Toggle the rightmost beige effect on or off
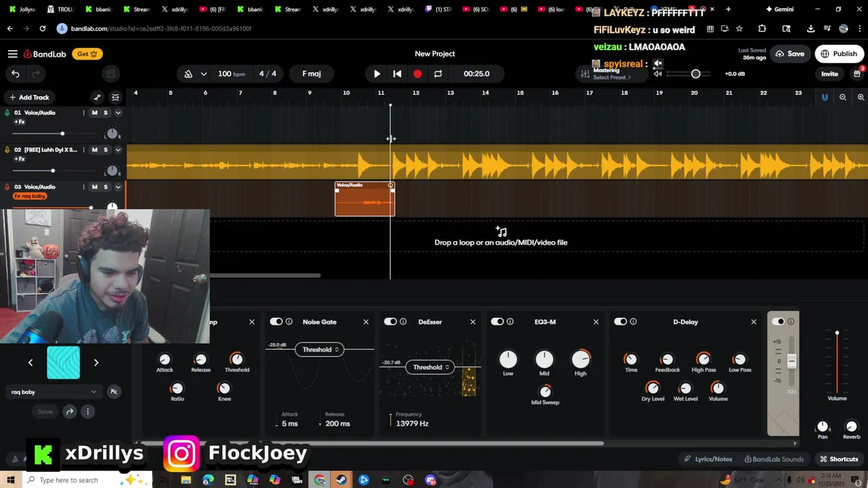Viewport: 868px width, 488px height. point(778,322)
